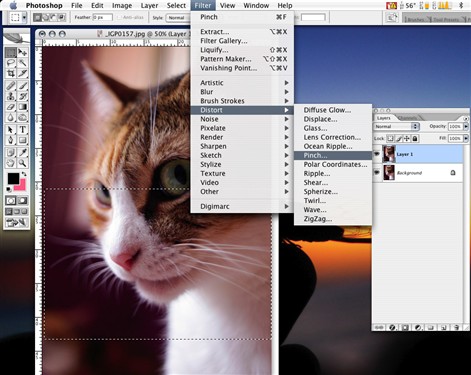
Task: Expand the Opacity slider arrow
Action: point(466,126)
